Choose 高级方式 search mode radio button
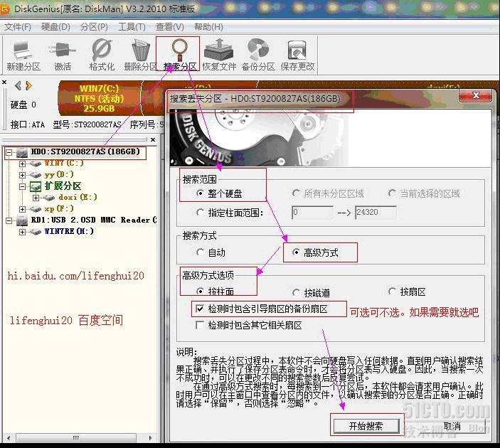 [296, 252]
